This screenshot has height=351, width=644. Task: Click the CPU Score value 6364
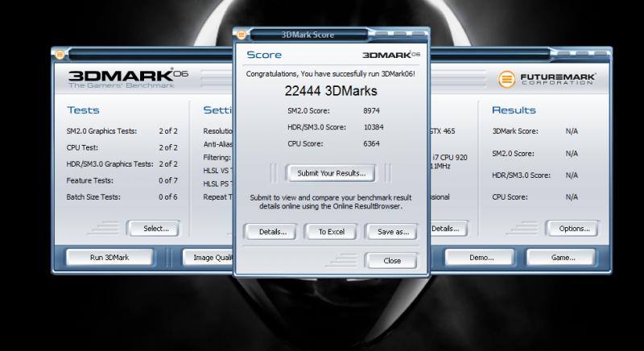[371, 143]
